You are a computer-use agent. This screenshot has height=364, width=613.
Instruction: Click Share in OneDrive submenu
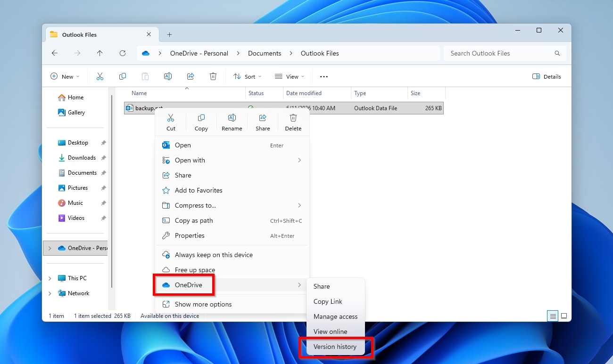(x=335, y=286)
